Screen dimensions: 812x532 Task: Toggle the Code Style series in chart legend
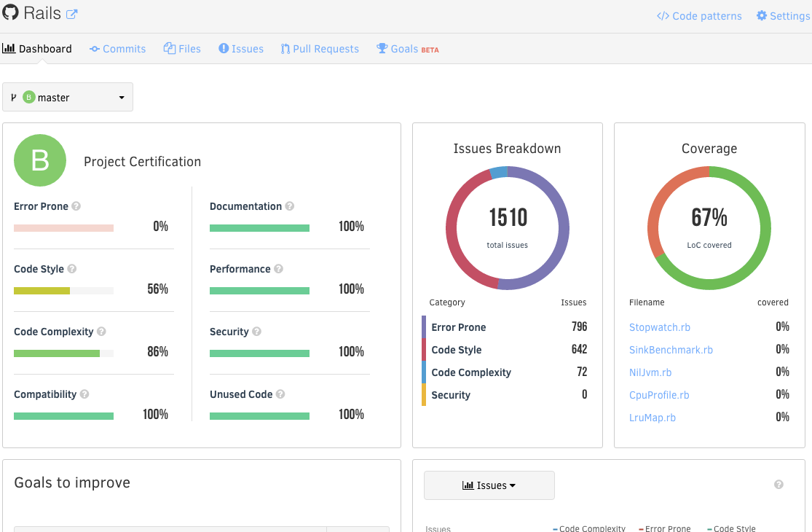(731, 528)
